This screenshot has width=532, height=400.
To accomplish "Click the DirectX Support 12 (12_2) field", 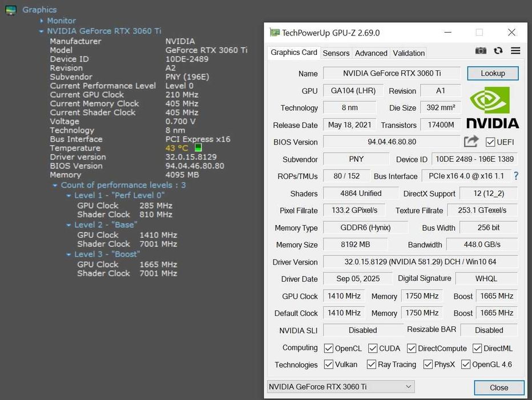I will 489,193.
